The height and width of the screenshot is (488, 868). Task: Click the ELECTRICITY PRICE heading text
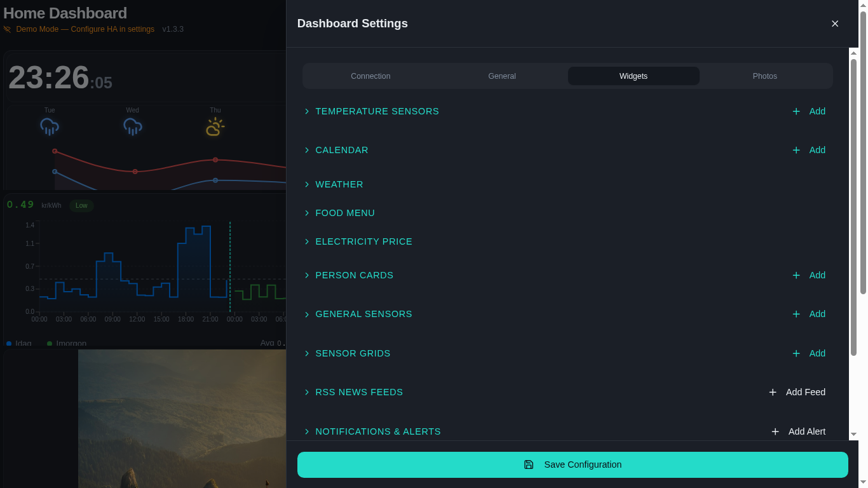point(364,241)
